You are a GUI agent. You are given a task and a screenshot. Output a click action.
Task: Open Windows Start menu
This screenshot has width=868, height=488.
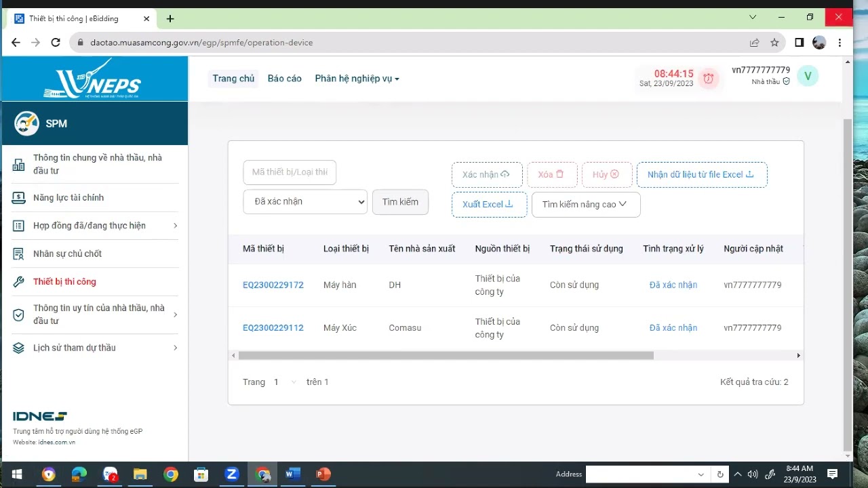[16, 474]
